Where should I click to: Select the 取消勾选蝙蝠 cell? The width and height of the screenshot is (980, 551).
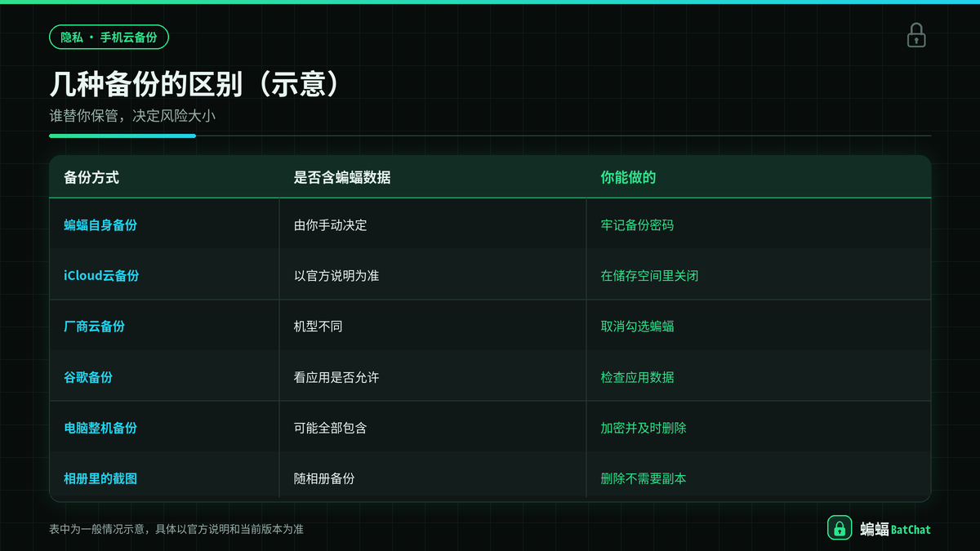637,326
